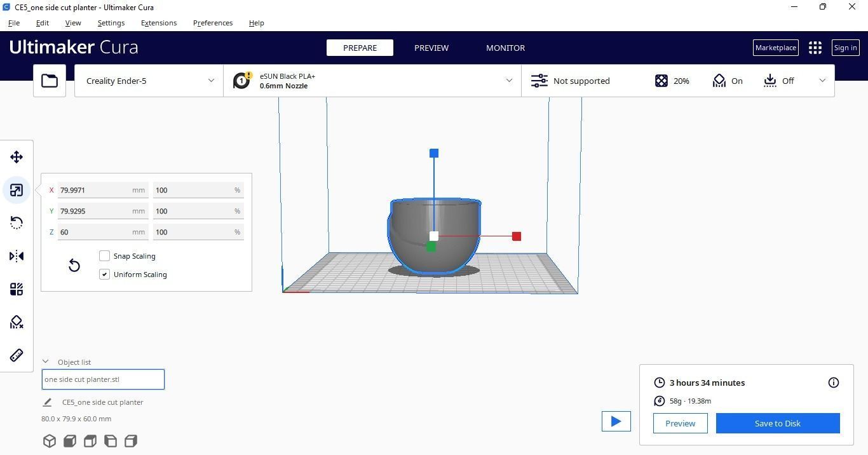
Task: Select the Rotate tool
Action: [x=17, y=223]
